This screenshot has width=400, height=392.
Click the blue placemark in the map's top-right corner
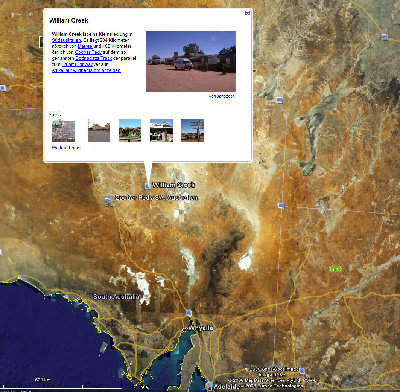pos(384,37)
